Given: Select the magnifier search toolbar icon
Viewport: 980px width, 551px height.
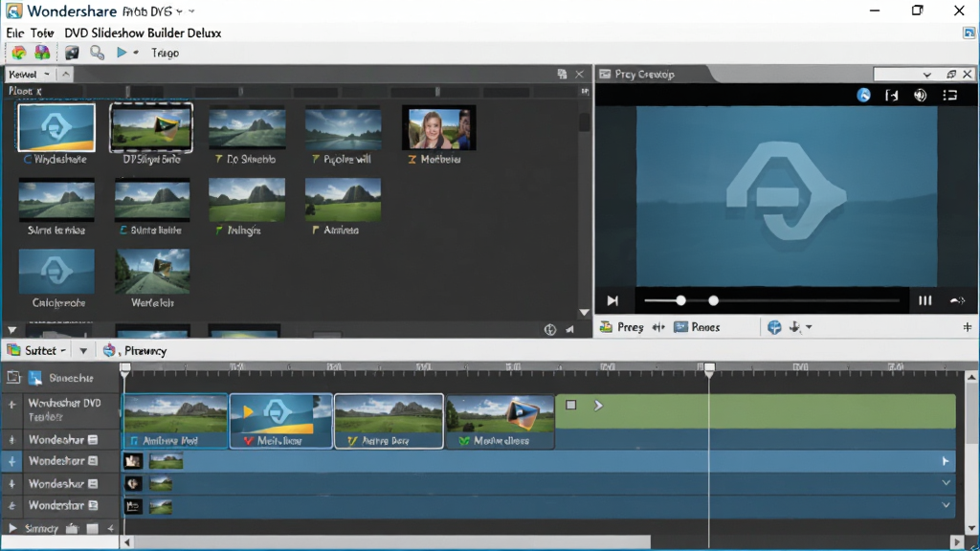Looking at the screenshot, I should point(97,54).
